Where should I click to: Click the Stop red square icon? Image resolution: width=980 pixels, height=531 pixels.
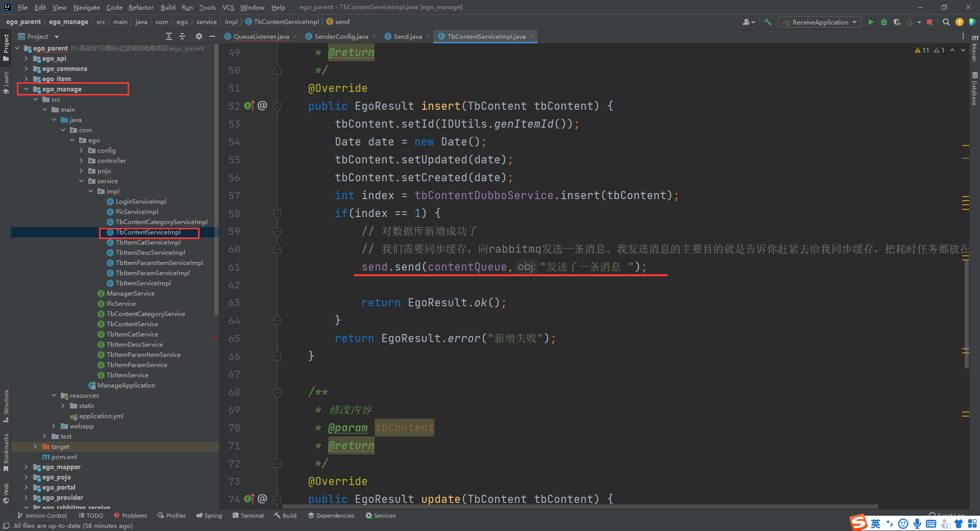pos(929,22)
